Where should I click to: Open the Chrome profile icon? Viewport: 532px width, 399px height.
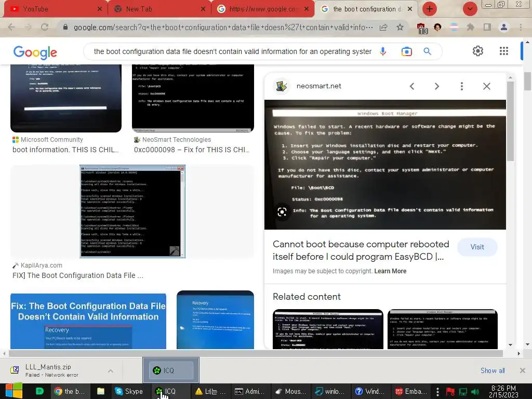(504, 27)
